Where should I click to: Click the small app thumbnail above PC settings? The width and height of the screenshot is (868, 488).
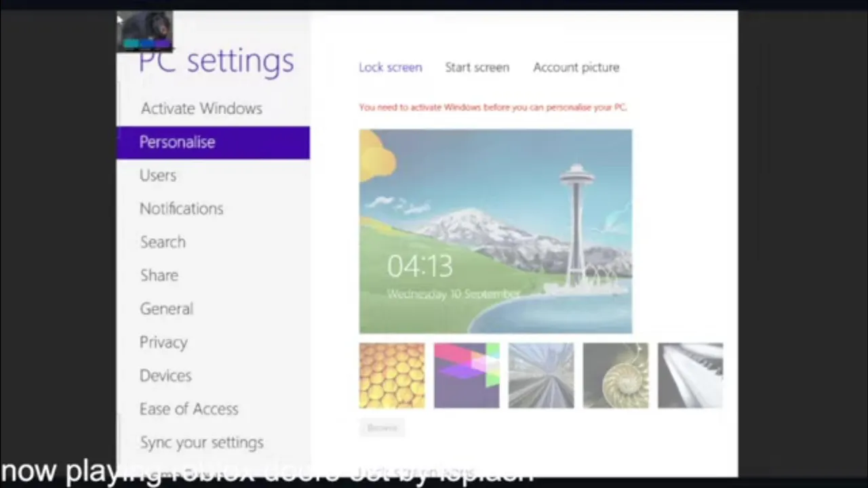[x=145, y=31]
